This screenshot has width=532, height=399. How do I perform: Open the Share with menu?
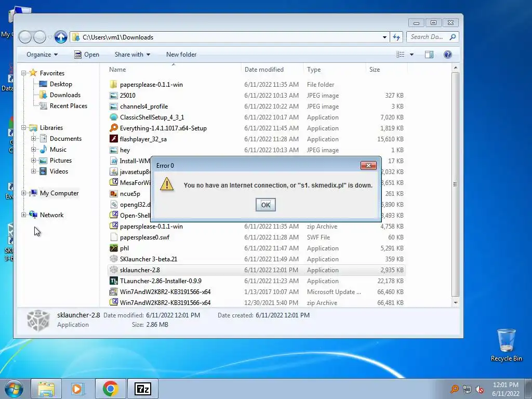coord(132,54)
